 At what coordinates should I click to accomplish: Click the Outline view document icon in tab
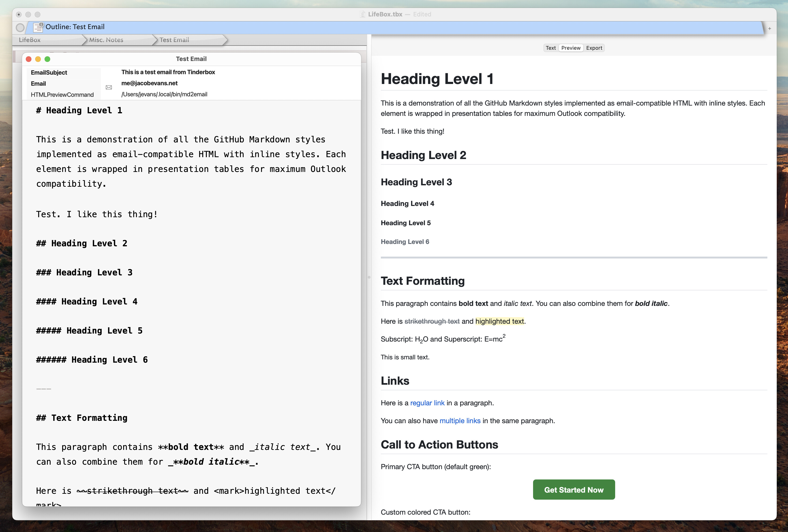pyautogui.click(x=38, y=27)
